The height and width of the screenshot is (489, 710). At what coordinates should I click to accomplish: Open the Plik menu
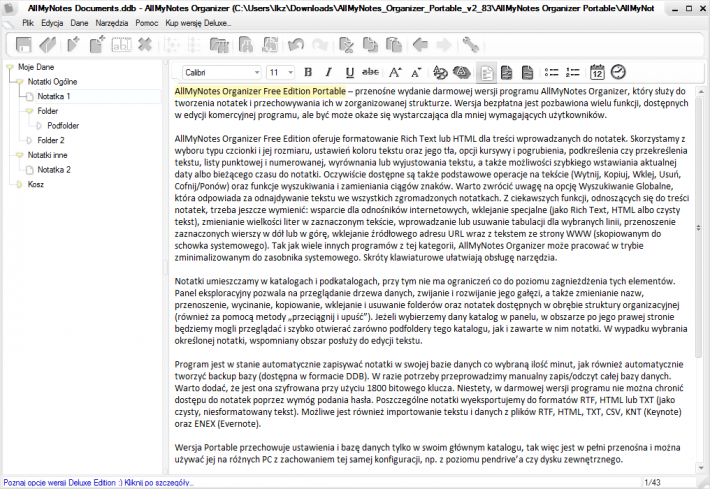click(28, 23)
